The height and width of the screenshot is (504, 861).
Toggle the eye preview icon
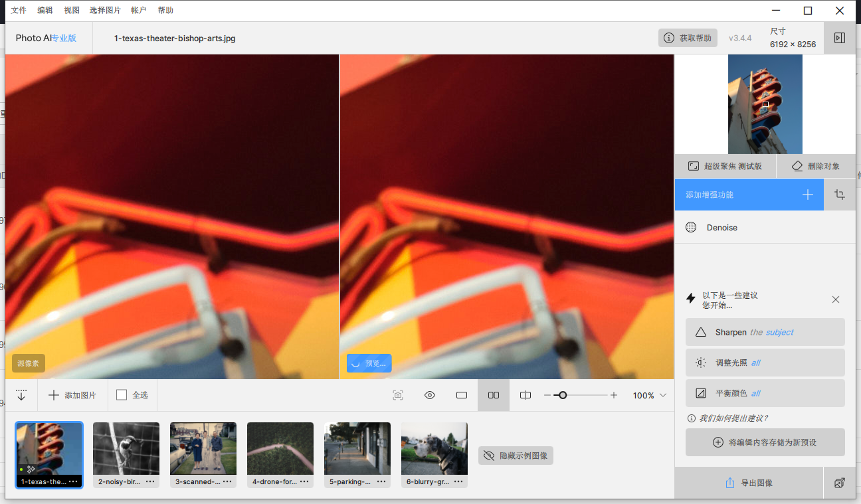[430, 395]
